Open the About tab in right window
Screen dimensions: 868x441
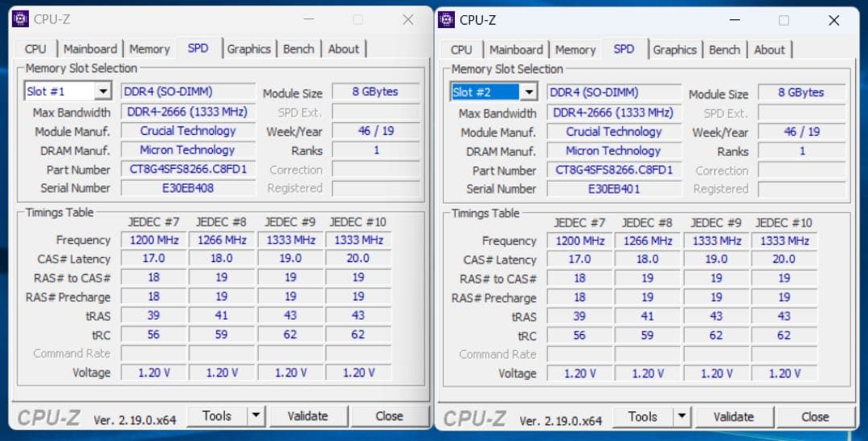(769, 50)
